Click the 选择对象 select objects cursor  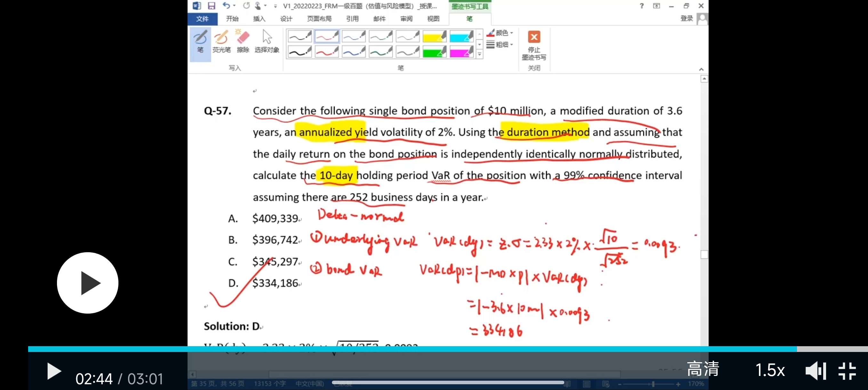pyautogui.click(x=267, y=43)
